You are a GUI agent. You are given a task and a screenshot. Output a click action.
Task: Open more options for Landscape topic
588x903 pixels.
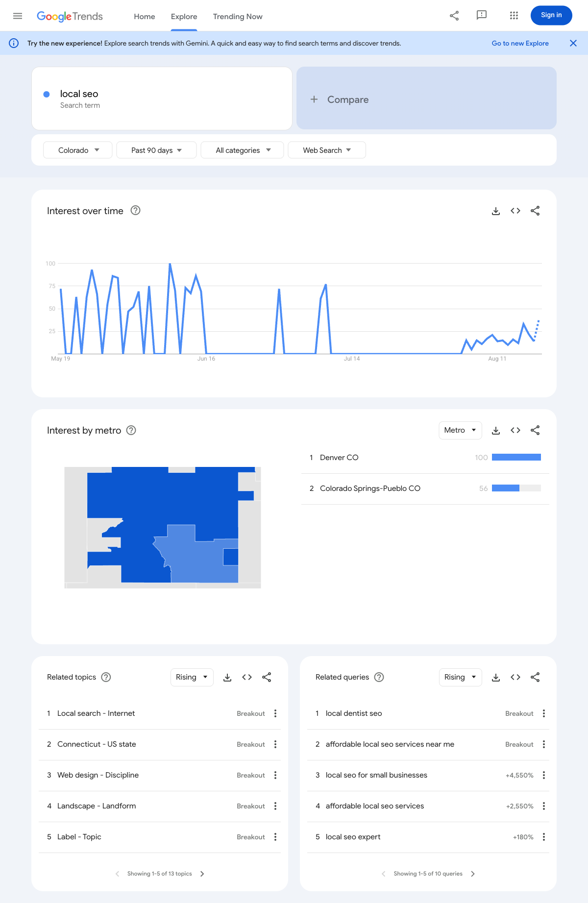pyautogui.click(x=275, y=806)
